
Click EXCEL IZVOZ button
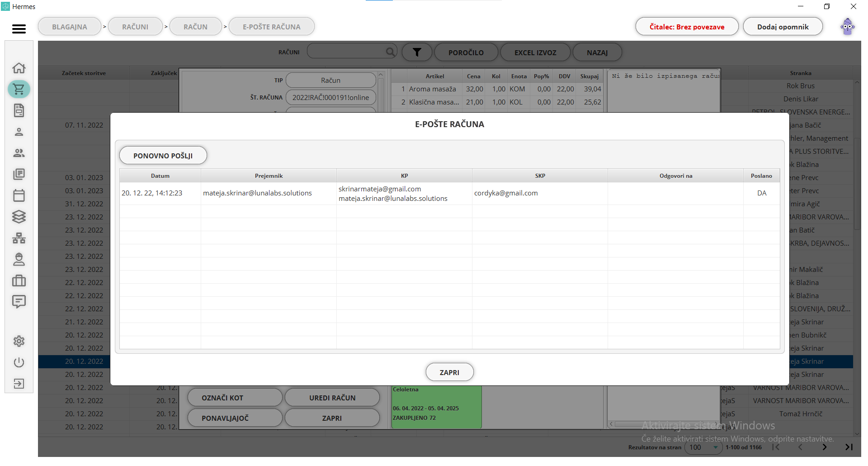coord(535,52)
